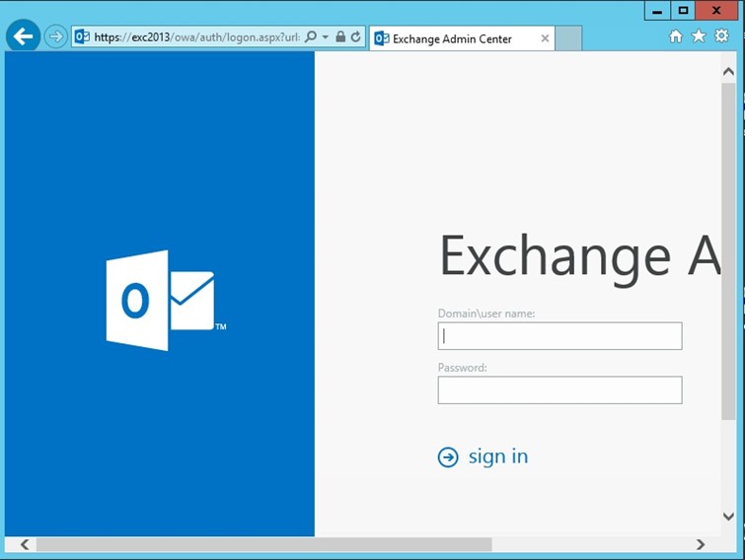This screenshot has width=745, height=560.
Task: Click the sign in link text
Action: 498,456
